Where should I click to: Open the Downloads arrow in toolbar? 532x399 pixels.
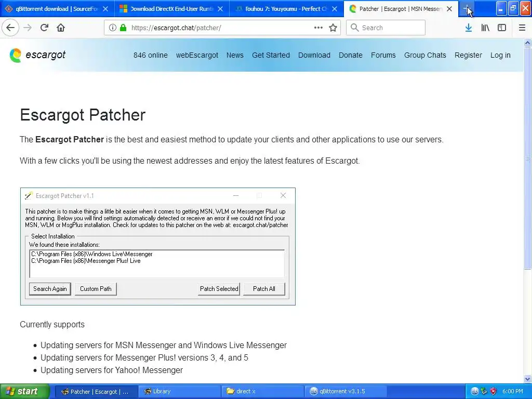point(469,28)
